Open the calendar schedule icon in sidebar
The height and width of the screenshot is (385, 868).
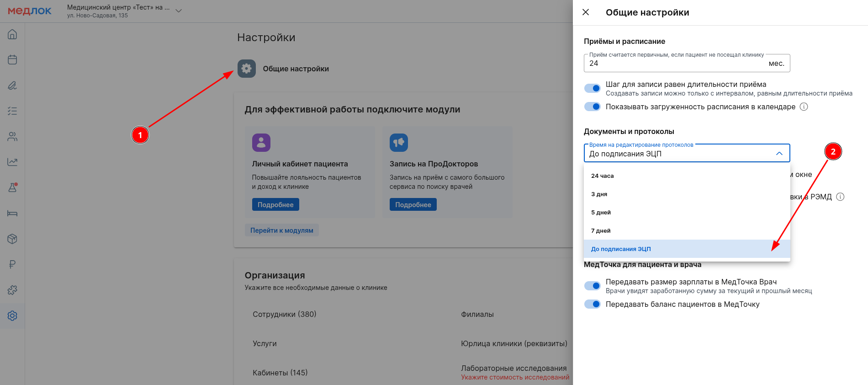coord(12,60)
